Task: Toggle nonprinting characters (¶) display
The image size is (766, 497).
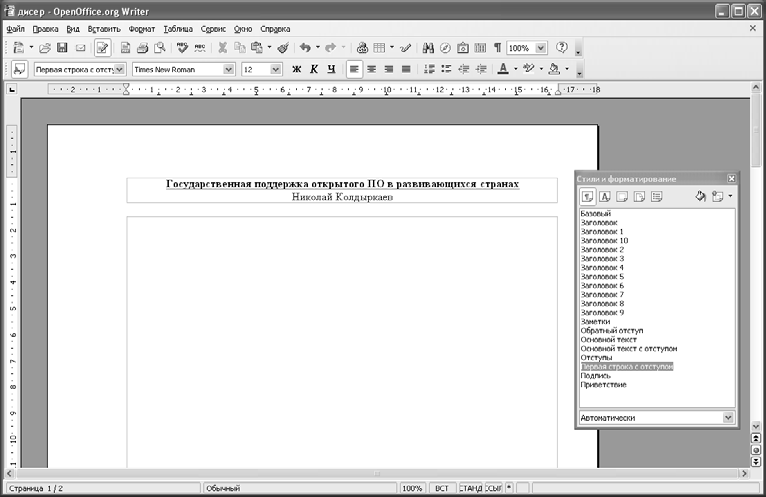Action: (x=496, y=48)
